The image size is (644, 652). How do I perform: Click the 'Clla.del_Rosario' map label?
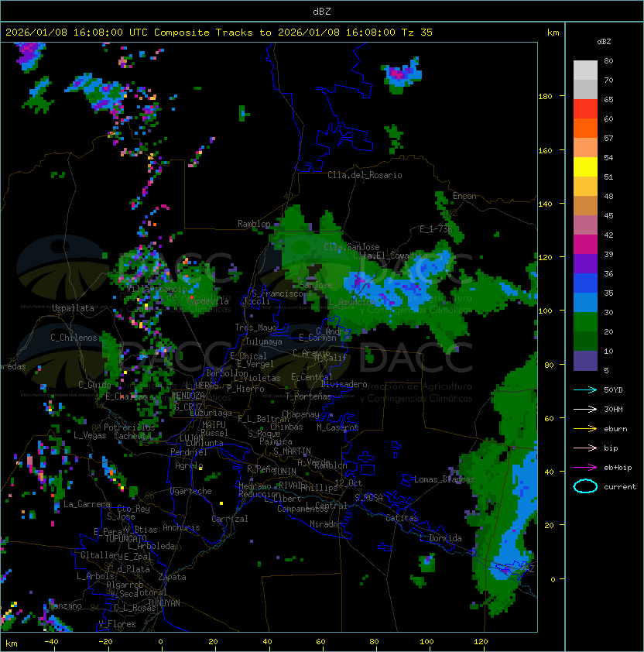pos(365,175)
